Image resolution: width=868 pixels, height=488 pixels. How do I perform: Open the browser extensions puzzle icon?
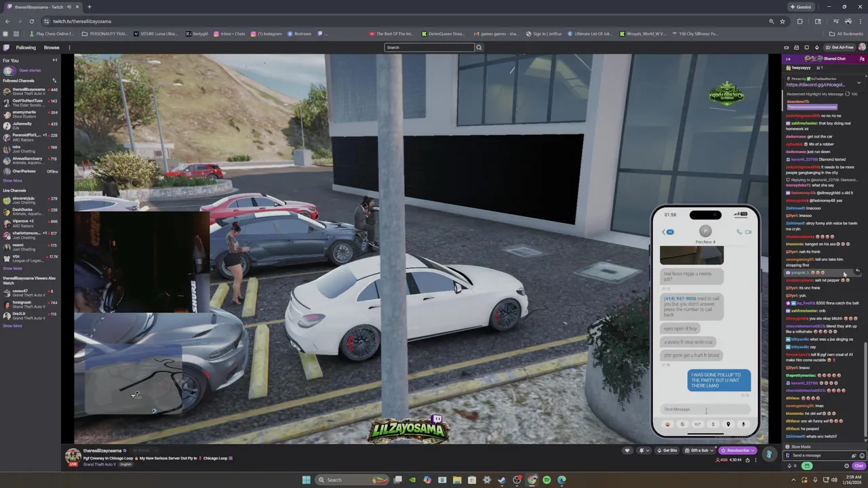coord(800,21)
